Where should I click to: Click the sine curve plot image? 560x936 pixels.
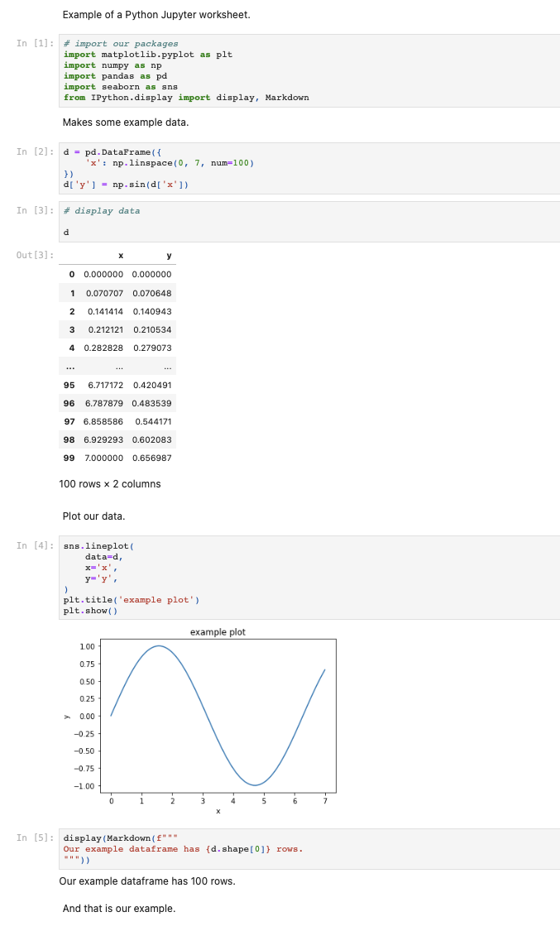218,716
